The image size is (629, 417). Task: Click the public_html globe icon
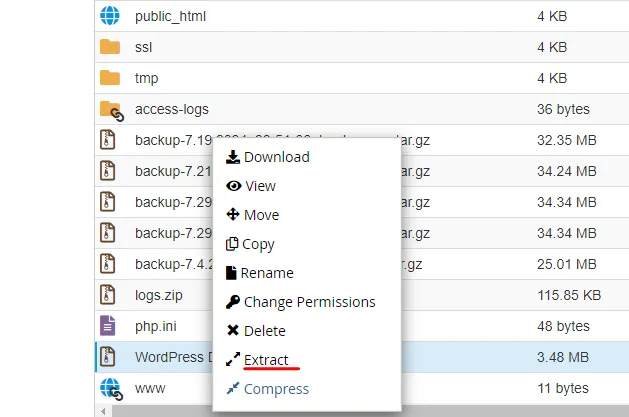point(110,16)
